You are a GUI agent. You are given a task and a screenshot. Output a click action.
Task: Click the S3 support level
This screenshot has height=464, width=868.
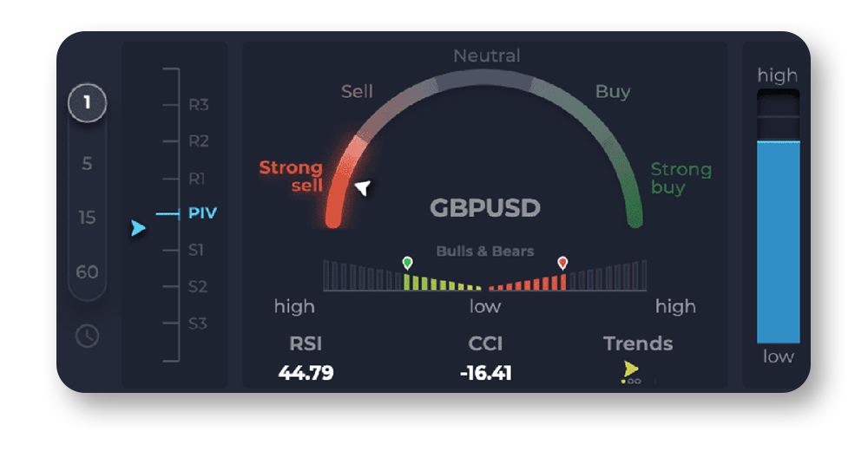tap(198, 323)
